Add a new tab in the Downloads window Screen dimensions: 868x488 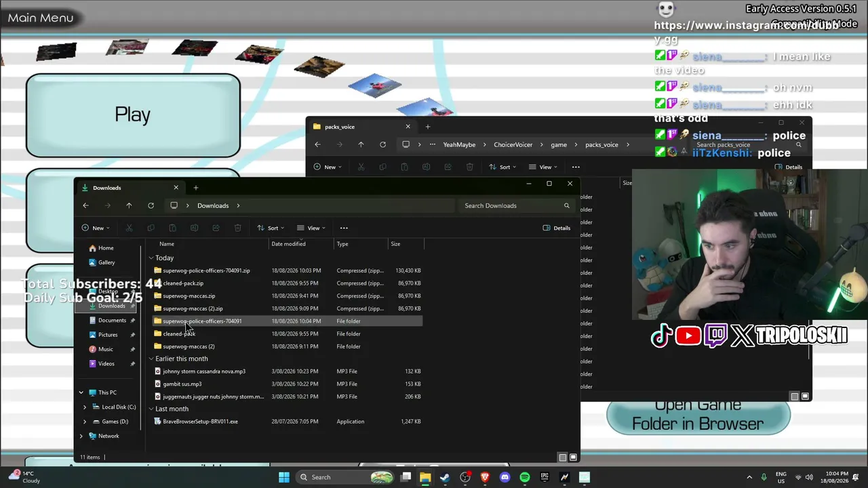pyautogui.click(x=195, y=188)
